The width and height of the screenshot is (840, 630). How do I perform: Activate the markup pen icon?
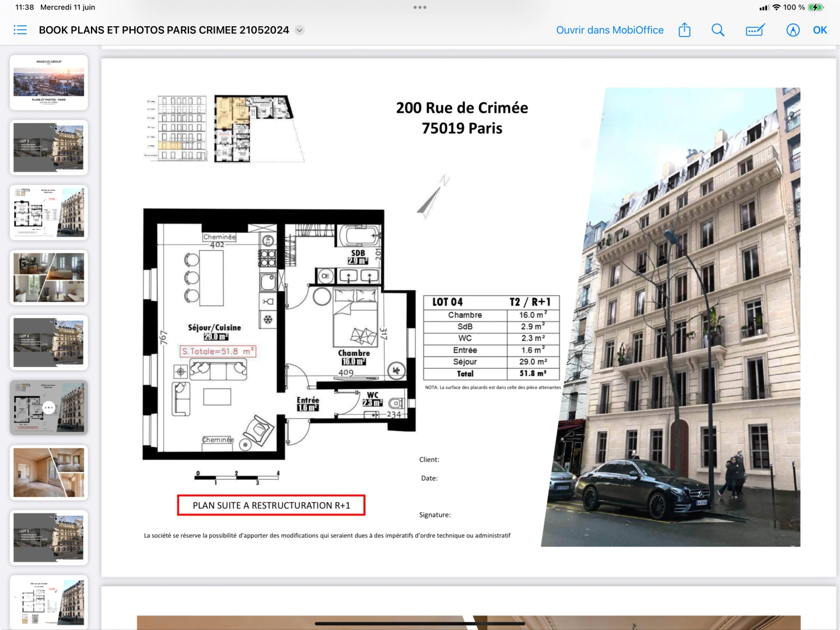(793, 30)
